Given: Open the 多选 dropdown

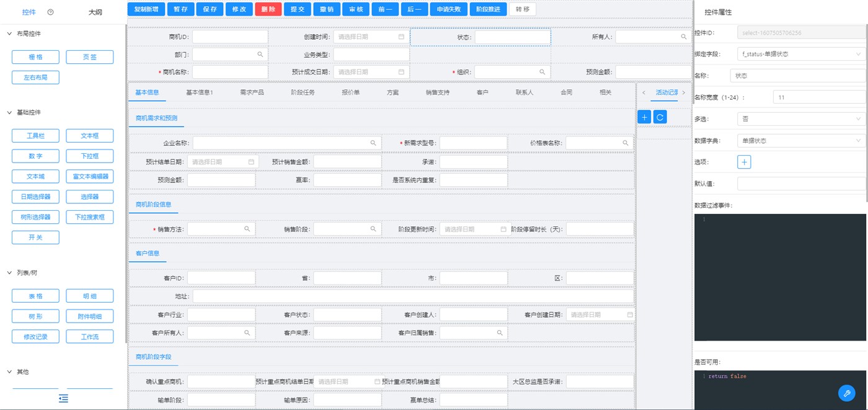Looking at the screenshot, I should click(800, 118).
